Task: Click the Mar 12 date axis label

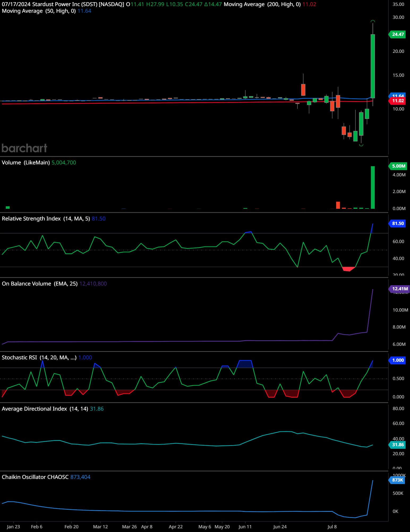Action: [x=100, y=527]
